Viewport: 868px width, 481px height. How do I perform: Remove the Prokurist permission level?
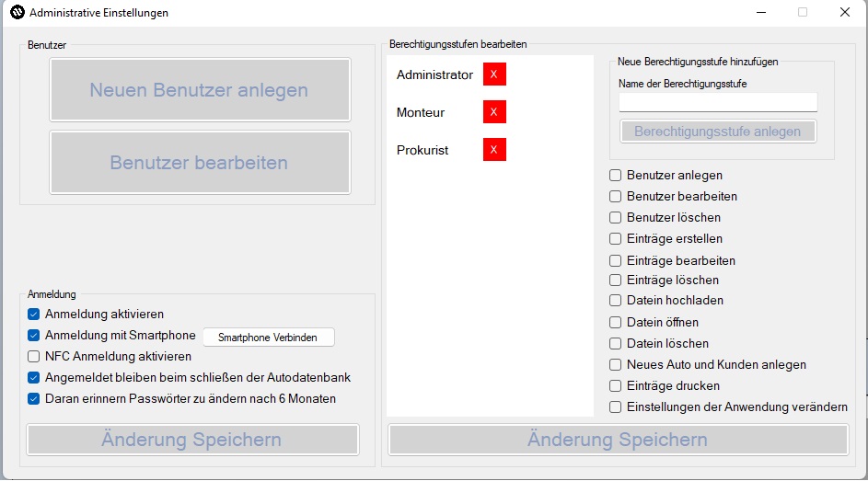coord(494,150)
